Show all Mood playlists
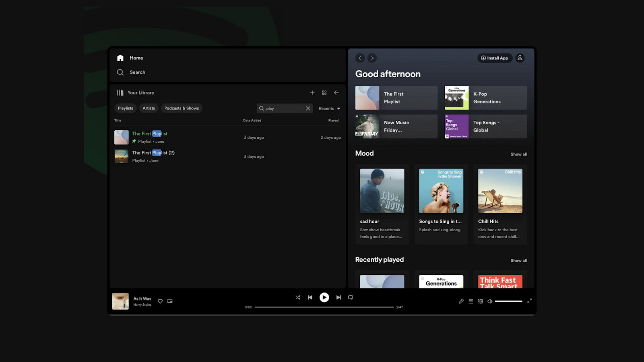 point(519,154)
